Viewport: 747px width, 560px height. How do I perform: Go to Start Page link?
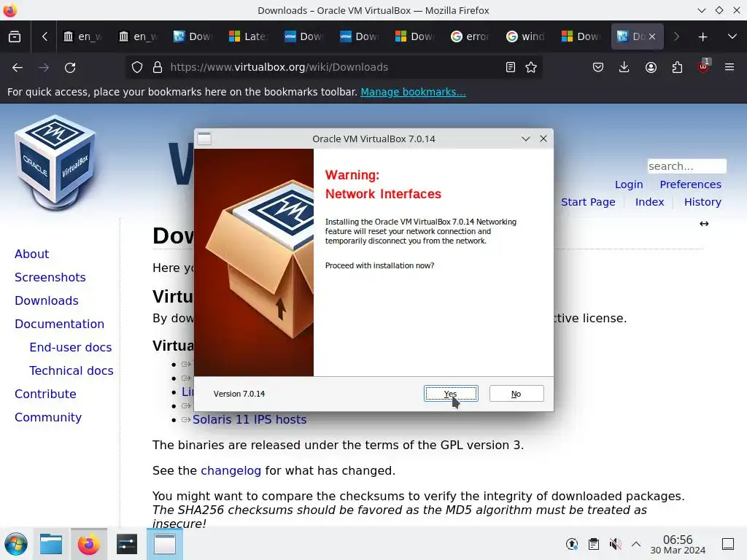click(588, 202)
